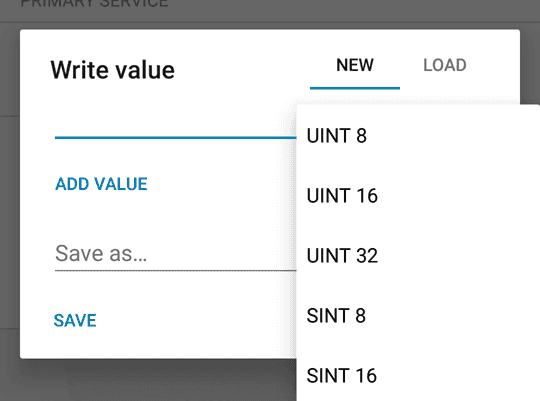
Task: Choose the UINT 16 option
Action: (418, 196)
